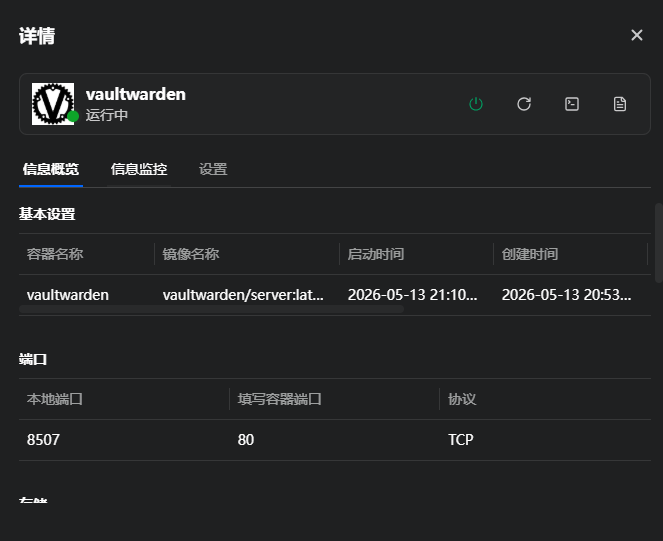This screenshot has width=663, height=541.
Task: Switch to the 信息监控 tab
Action: pos(139,169)
